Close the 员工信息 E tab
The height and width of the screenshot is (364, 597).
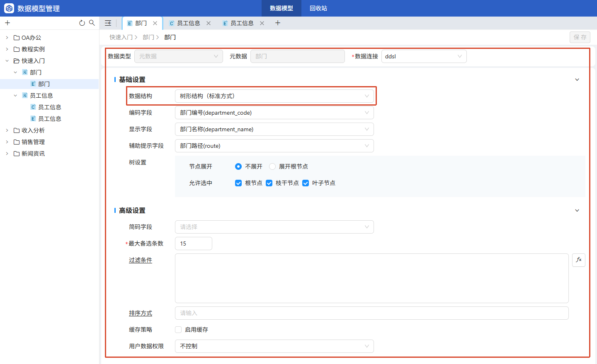pyautogui.click(x=262, y=23)
